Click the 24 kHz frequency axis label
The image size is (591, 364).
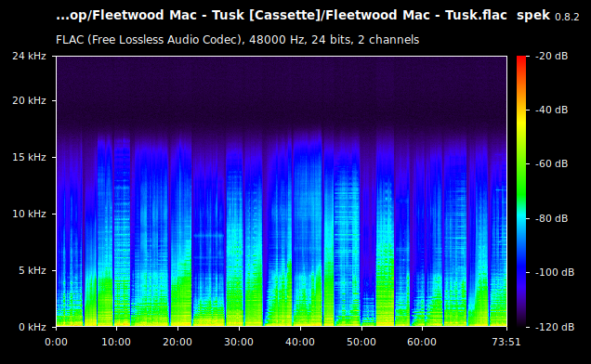(x=29, y=56)
